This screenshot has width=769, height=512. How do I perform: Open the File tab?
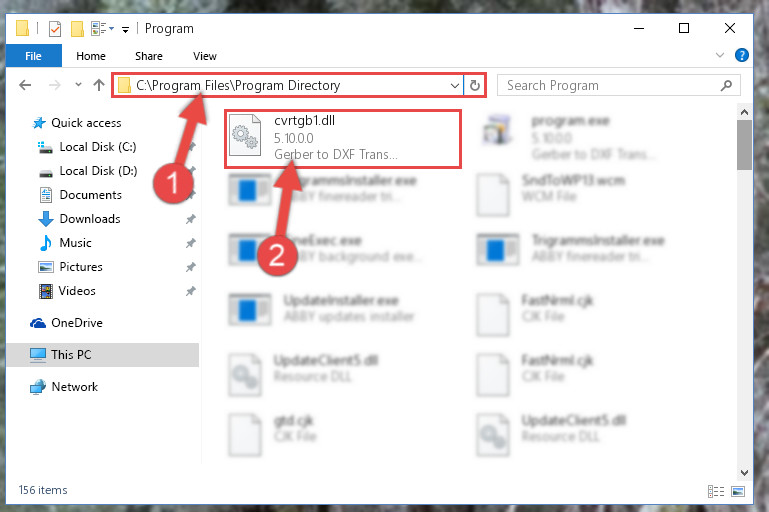[x=33, y=56]
